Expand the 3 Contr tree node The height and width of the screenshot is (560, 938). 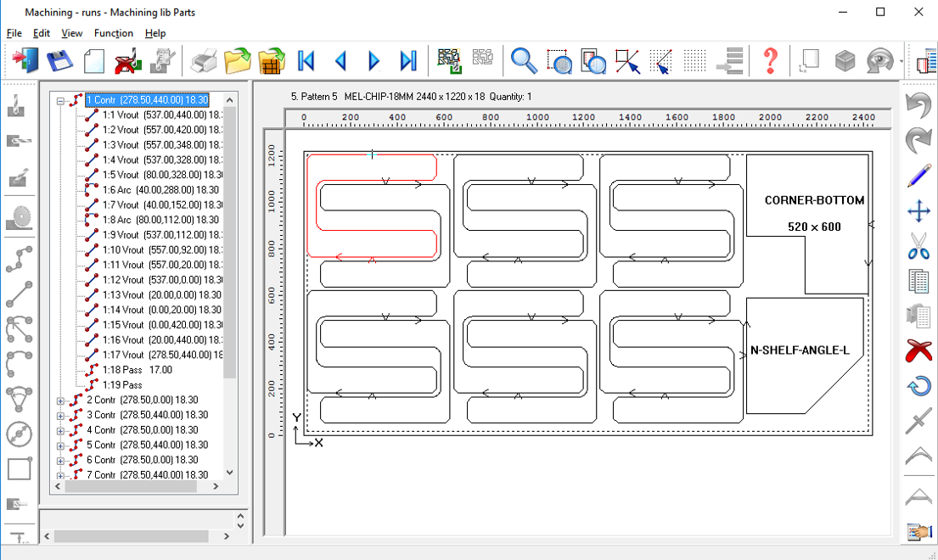pos(60,416)
